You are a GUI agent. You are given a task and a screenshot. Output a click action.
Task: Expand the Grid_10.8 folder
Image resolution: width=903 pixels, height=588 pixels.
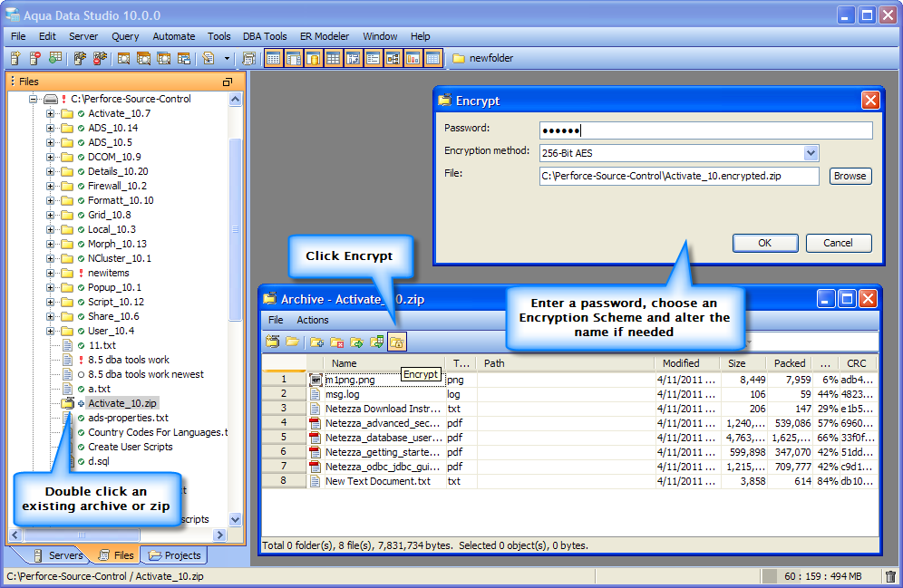[50, 216]
